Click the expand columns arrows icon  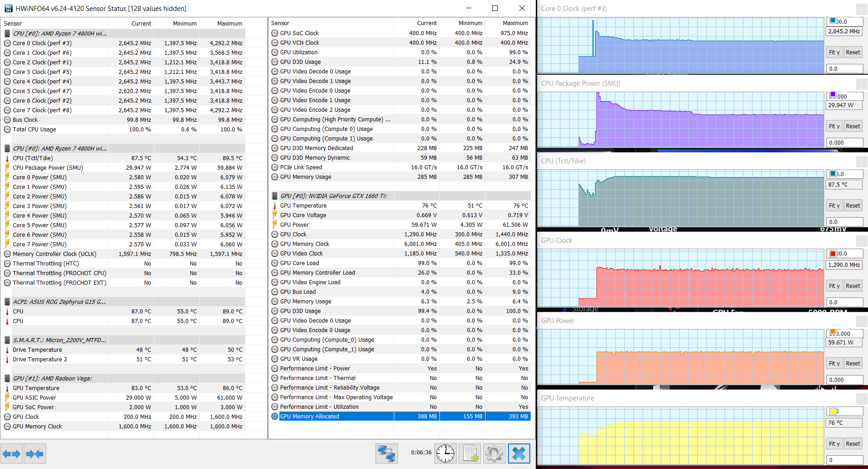(11, 453)
